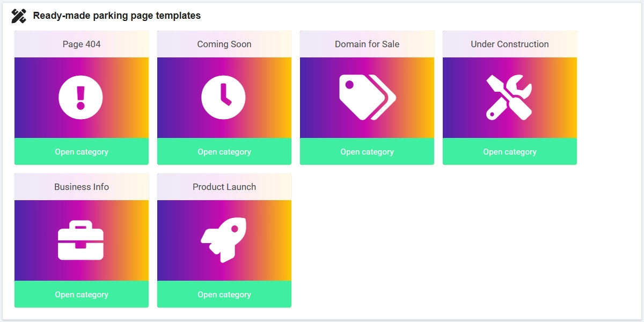
Task: Click the briefcase icon for Business Info
Action: click(x=80, y=240)
